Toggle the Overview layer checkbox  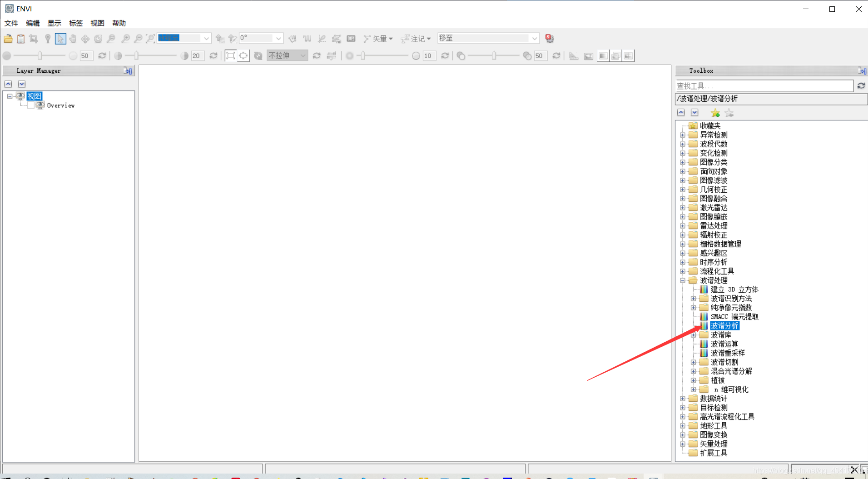coord(31,105)
